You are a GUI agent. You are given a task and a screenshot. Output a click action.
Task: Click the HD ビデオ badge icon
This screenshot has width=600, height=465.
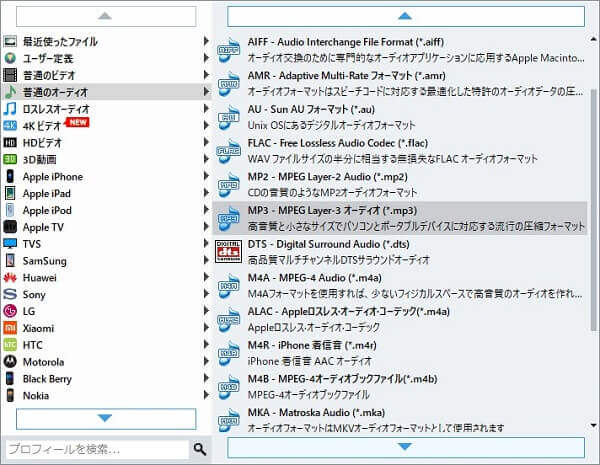[x=10, y=143]
